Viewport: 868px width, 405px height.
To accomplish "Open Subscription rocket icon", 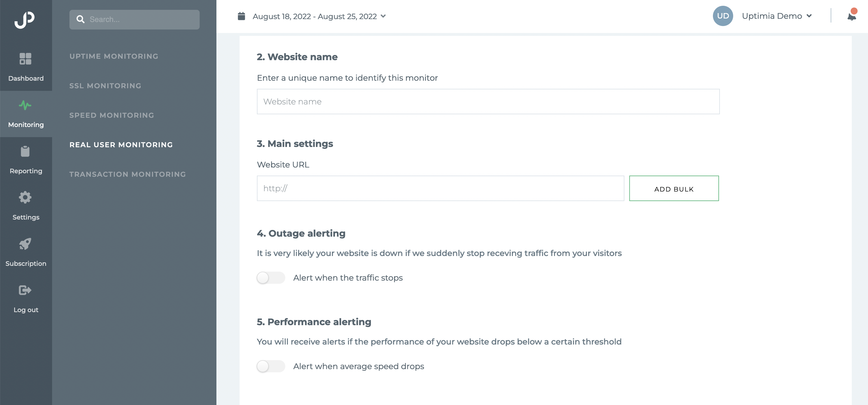I will click(25, 244).
